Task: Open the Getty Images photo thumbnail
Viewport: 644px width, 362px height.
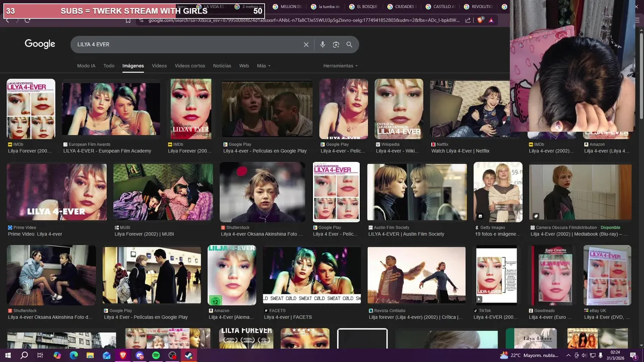Action: click(x=498, y=192)
